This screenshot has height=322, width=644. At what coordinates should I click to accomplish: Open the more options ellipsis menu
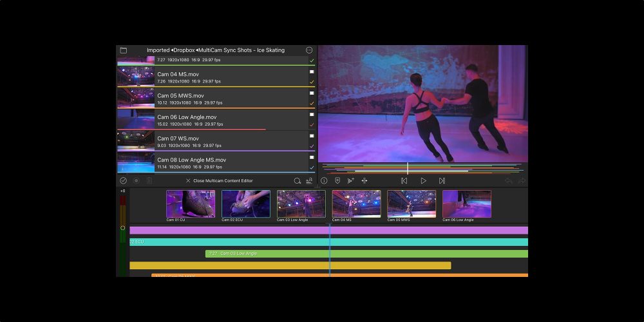309,50
